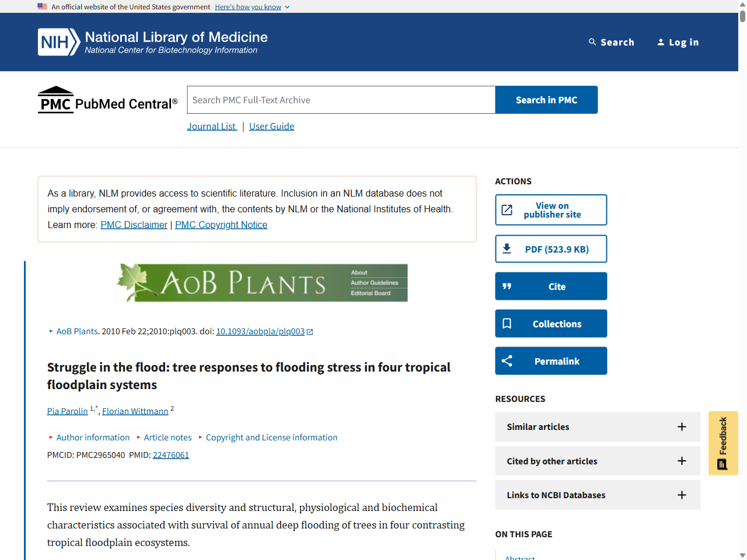This screenshot has height=560, width=747.
Task: Click the Log in person icon
Action: tap(661, 41)
